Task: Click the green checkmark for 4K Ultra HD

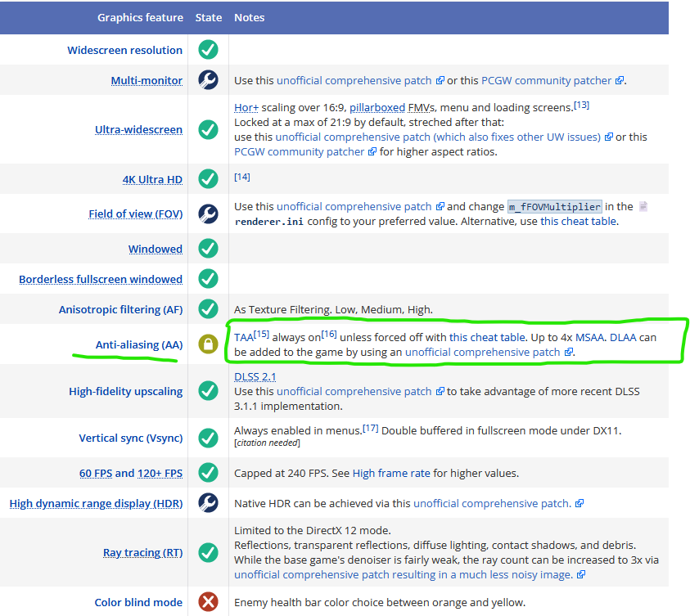Action: 208,179
